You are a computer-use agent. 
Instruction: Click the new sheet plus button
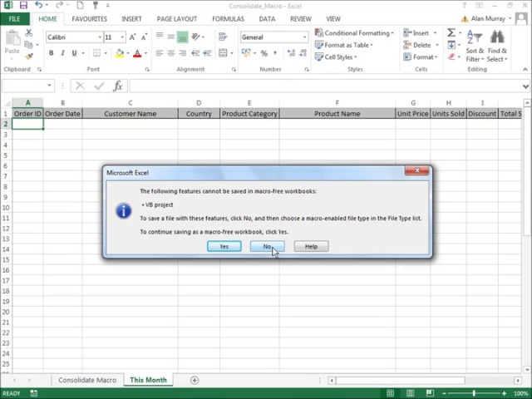195,381
